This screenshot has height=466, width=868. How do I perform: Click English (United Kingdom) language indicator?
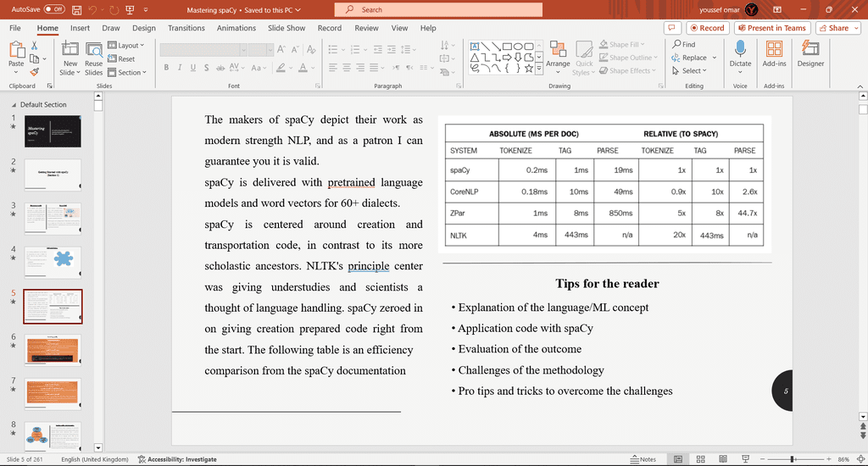click(95, 459)
